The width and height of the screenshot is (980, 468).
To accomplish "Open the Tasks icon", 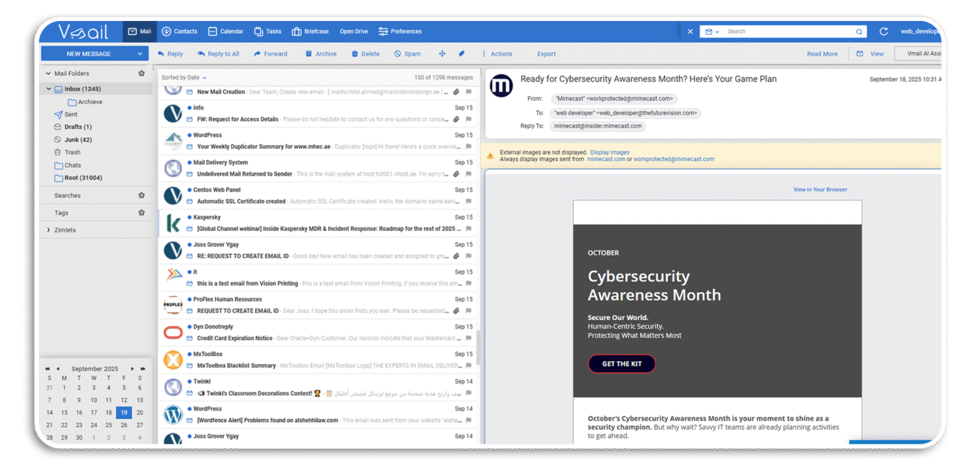I will [257, 31].
